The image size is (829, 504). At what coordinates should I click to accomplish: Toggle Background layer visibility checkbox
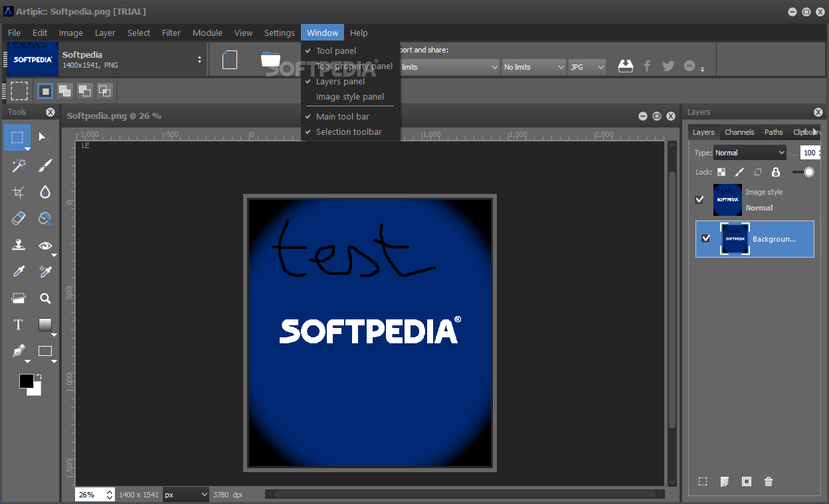[706, 238]
